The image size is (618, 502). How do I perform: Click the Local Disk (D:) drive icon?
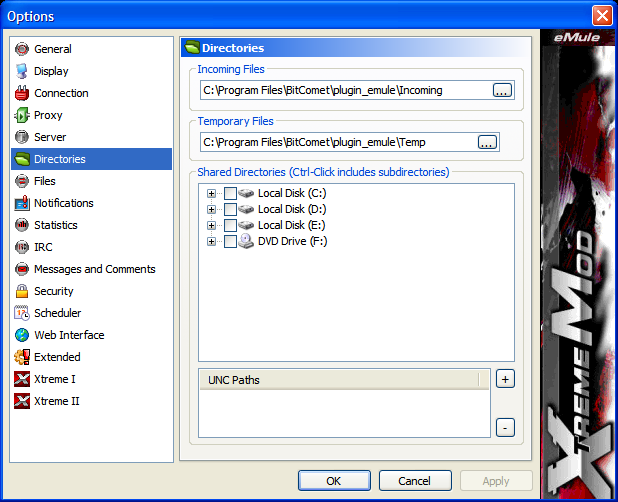pyautogui.click(x=246, y=209)
